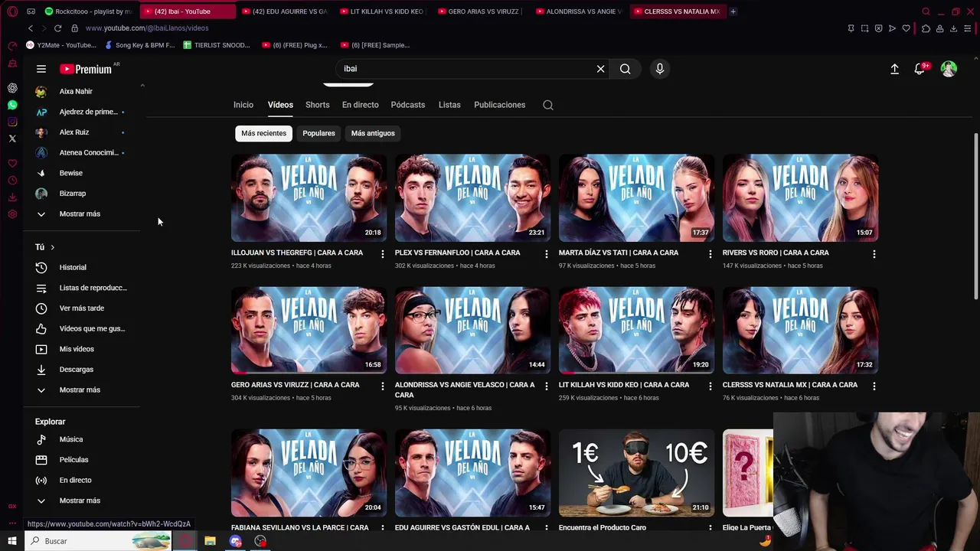Image resolution: width=980 pixels, height=551 pixels.
Task: Open options menu for LIT KILLAH VS KIDD KEO video
Action: click(x=710, y=386)
